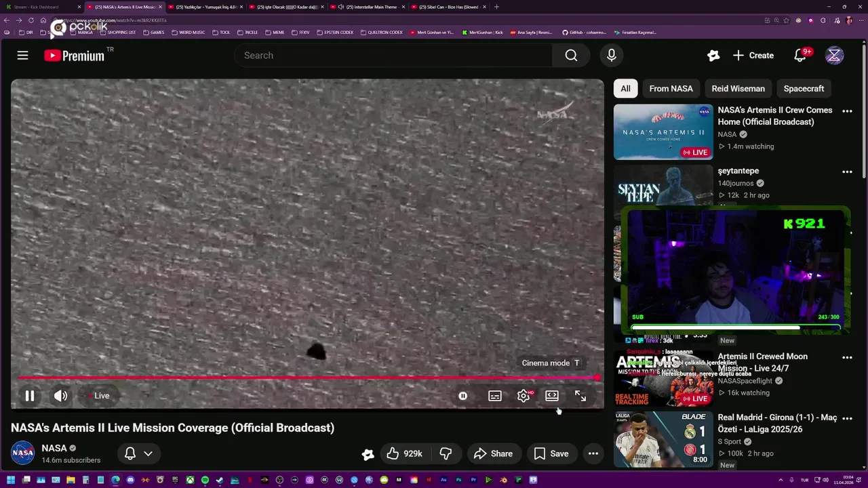The height and width of the screenshot is (488, 868).
Task: Click the 14.6m subscribers text
Action: (x=71, y=460)
